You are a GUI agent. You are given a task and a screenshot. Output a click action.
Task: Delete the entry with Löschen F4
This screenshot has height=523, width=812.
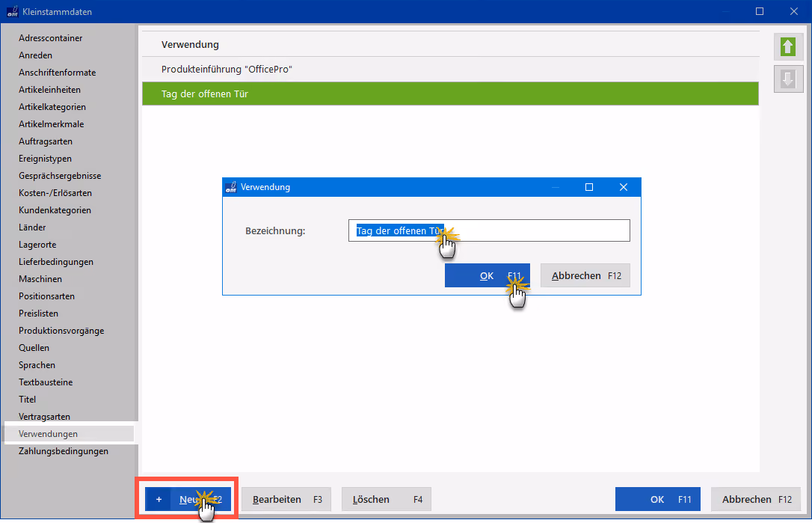pos(387,499)
